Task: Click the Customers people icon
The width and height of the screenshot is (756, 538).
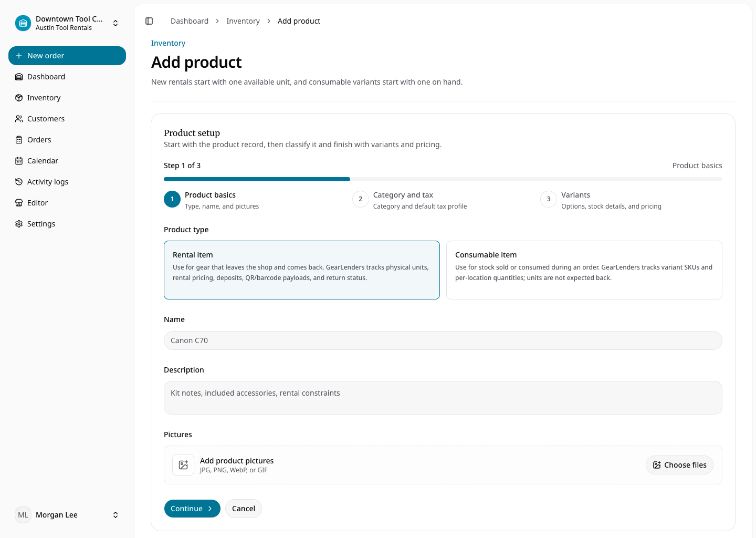Action: pyautogui.click(x=19, y=119)
